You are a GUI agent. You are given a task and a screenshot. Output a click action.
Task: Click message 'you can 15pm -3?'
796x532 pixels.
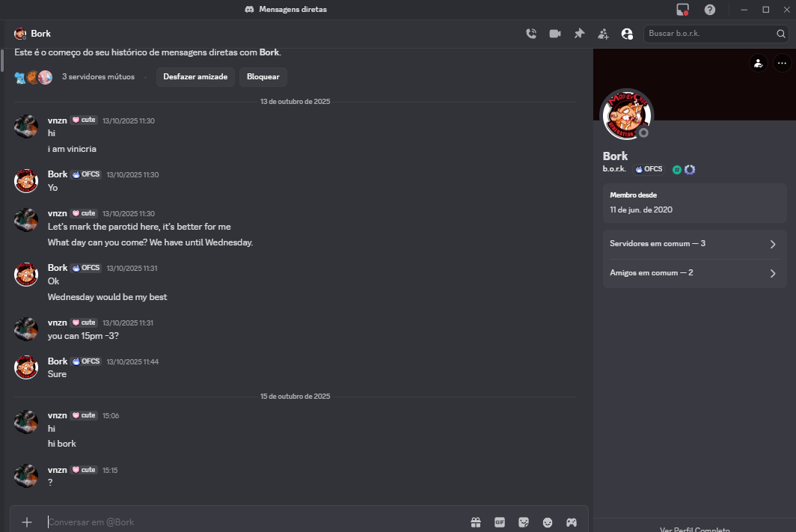pos(83,336)
